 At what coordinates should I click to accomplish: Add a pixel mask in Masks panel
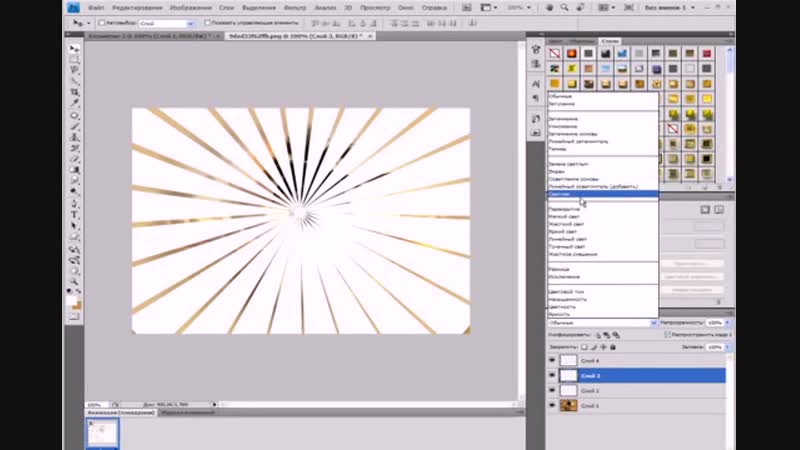[x=705, y=210]
